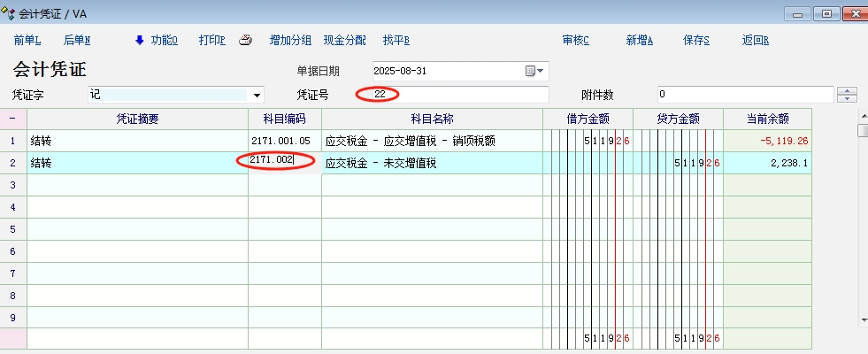Viewport: 868px width, 354px height.
Task: Click 增加分组 in the toolbar
Action: 290,40
